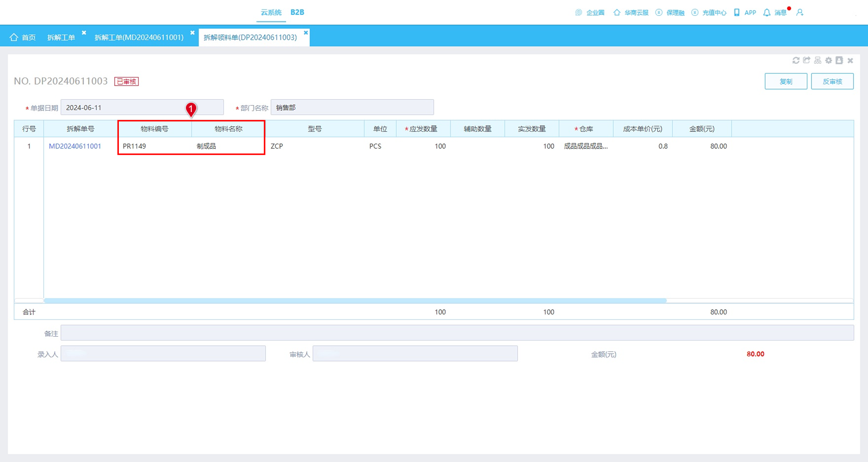The width and height of the screenshot is (868, 462).
Task: Select cell PR1149 in row 1
Action: click(154, 146)
